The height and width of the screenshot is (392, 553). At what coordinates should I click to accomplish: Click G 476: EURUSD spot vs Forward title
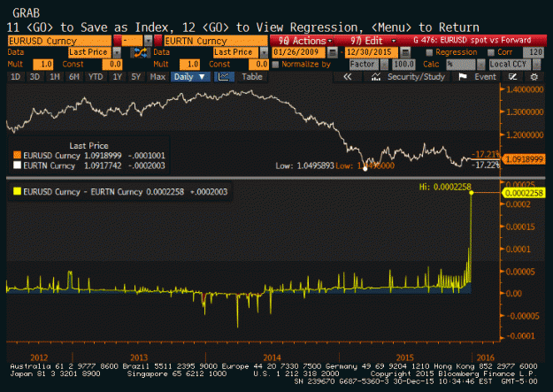point(472,40)
